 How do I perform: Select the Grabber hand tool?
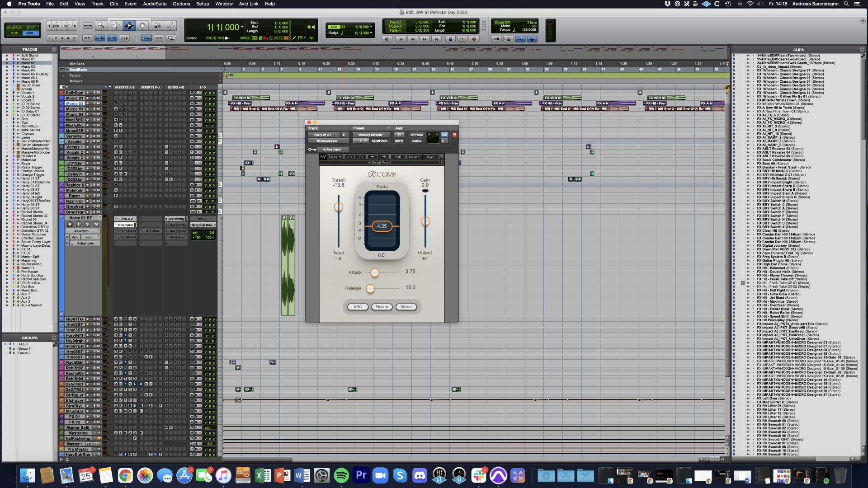pos(142,26)
